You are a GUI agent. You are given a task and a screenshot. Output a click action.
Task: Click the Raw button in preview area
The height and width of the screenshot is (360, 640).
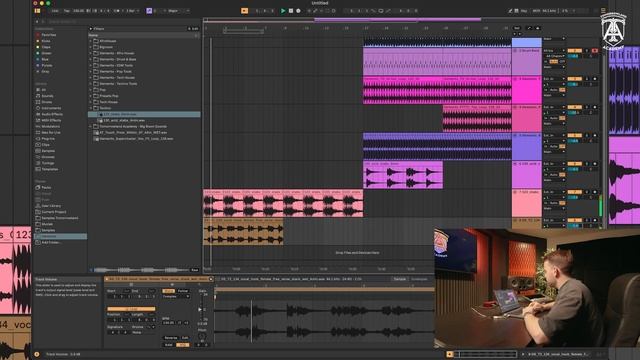[x=195, y=270]
